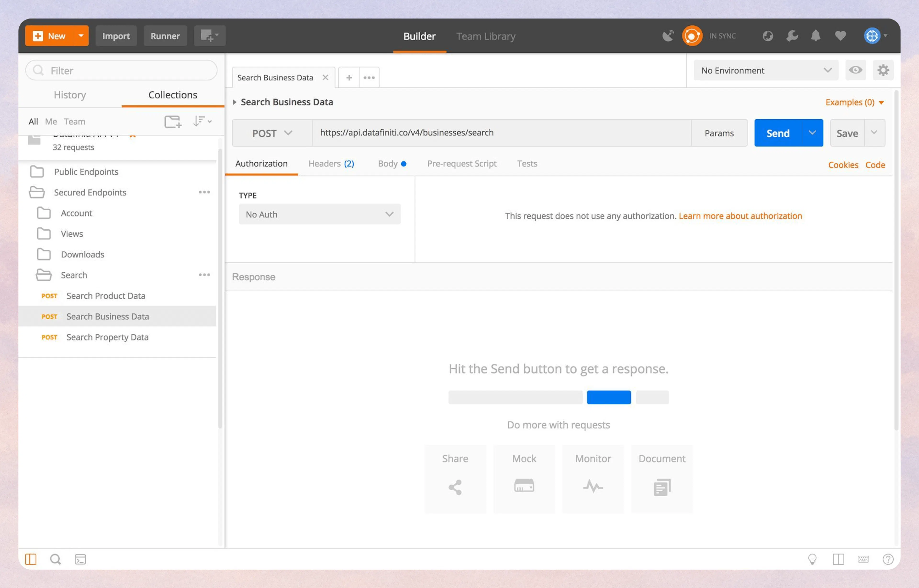919x588 pixels.
Task: Open settings via the wrench icon
Action: pyautogui.click(x=791, y=35)
